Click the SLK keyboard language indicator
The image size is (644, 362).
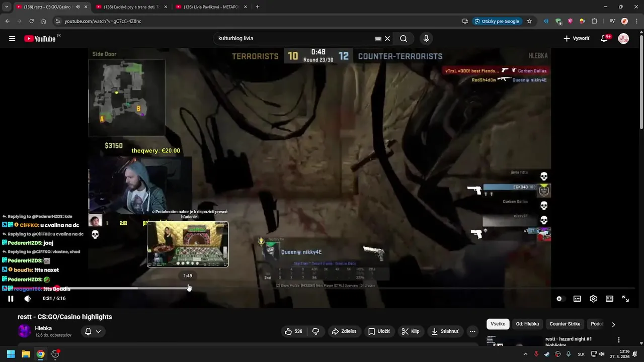tap(581, 354)
